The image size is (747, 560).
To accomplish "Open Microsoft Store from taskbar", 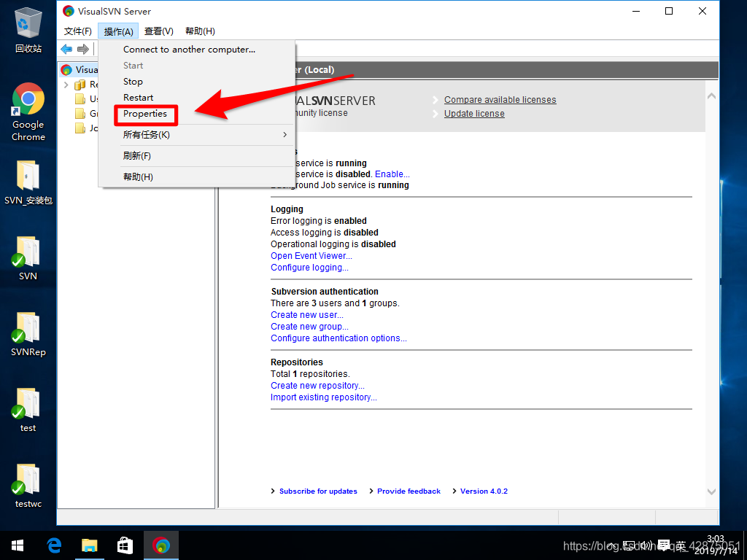I will (125, 545).
